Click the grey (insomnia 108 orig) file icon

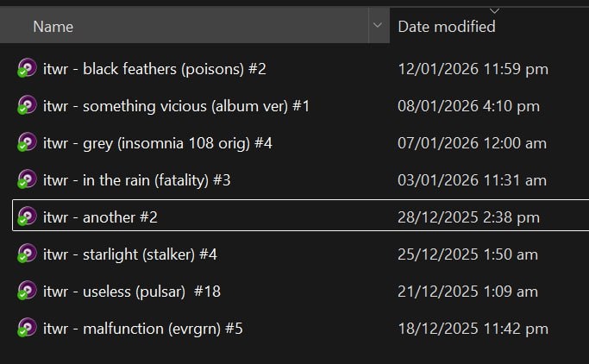27,143
